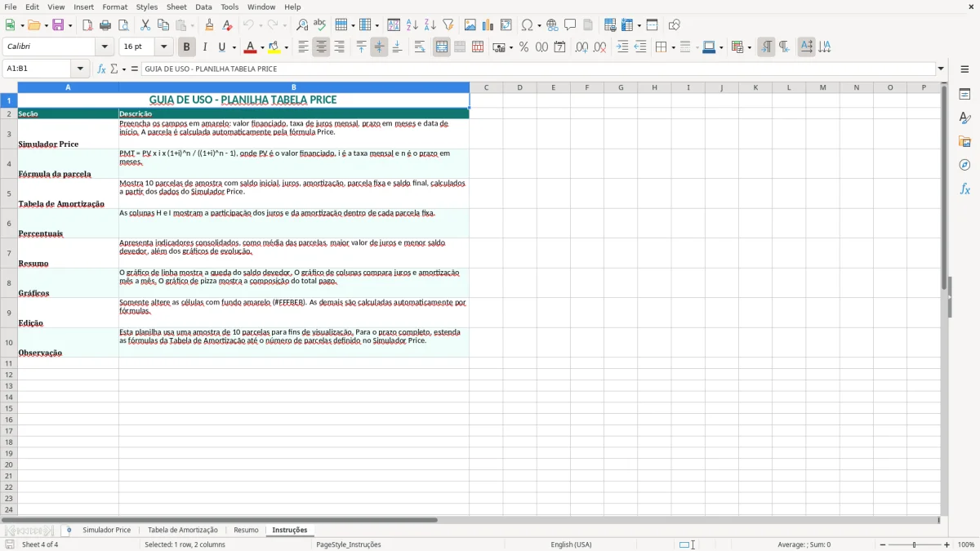Click the Copy icon
Image resolution: width=980 pixels, height=551 pixels.
[163, 25]
